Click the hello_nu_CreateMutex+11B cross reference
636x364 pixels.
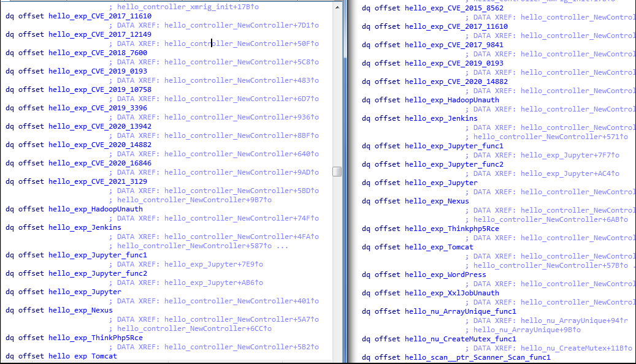[577, 348]
